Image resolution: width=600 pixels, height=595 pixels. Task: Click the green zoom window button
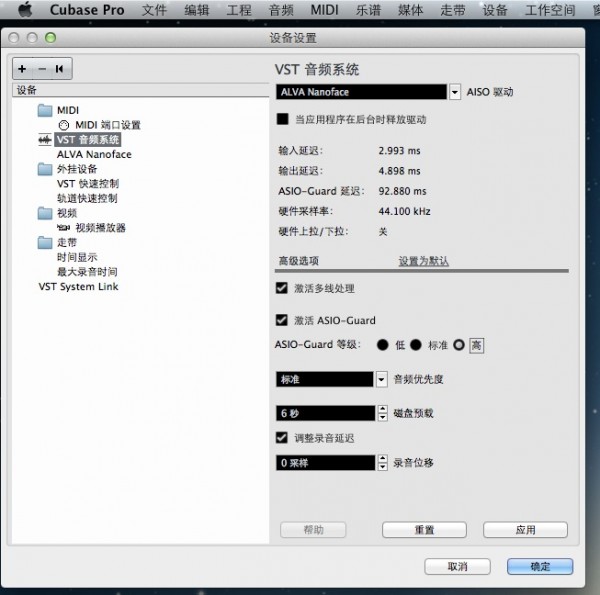[x=51, y=37]
